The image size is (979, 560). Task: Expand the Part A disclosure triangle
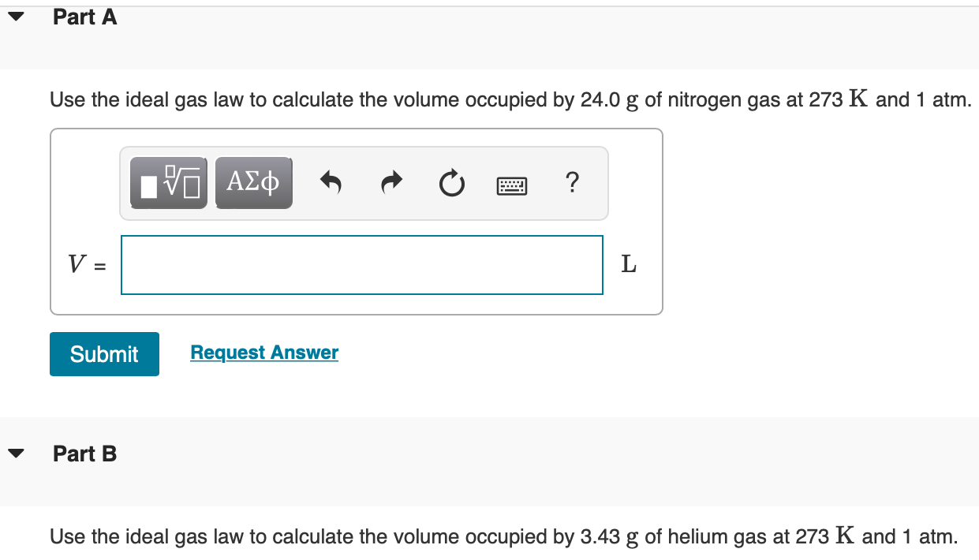click(x=15, y=15)
